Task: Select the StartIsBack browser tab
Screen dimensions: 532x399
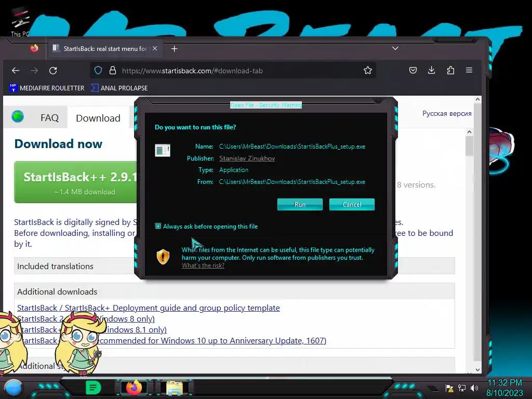Action: click(x=105, y=48)
